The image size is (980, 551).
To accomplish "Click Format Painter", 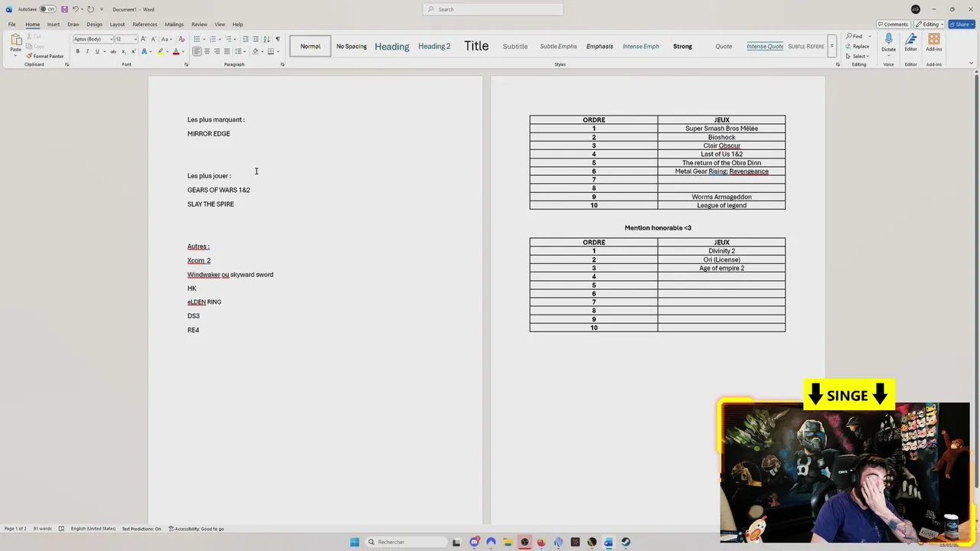I will click(45, 57).
